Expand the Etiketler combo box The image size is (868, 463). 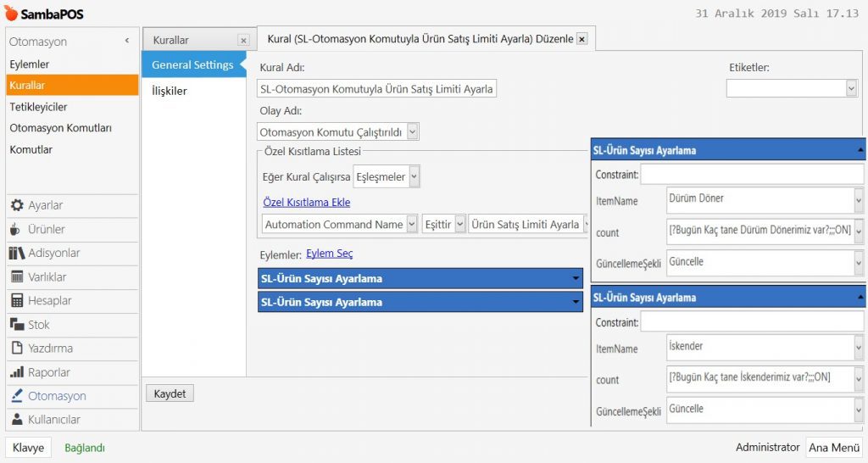click(x=851, y=88)
